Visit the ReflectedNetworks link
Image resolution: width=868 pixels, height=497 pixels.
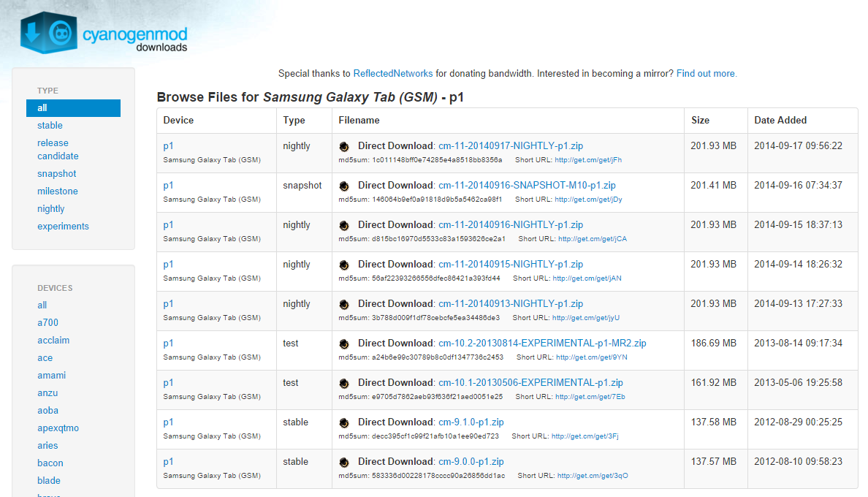click(393, 74)
